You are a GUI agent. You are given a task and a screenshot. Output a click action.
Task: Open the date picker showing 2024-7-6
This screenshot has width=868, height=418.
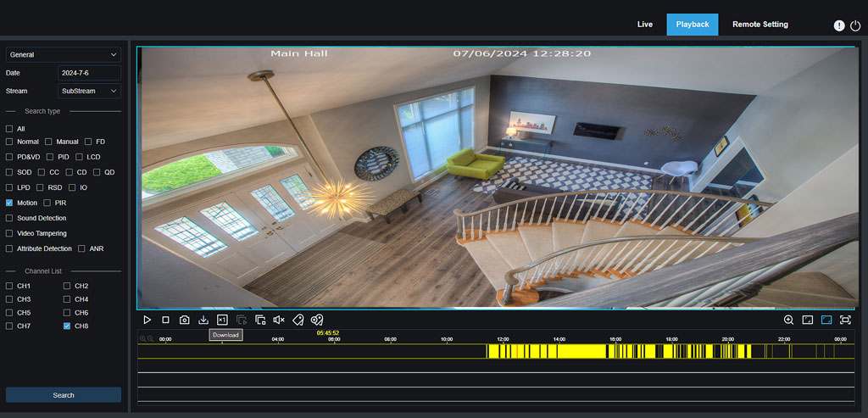pyautogui.click(x=89, y=73)
